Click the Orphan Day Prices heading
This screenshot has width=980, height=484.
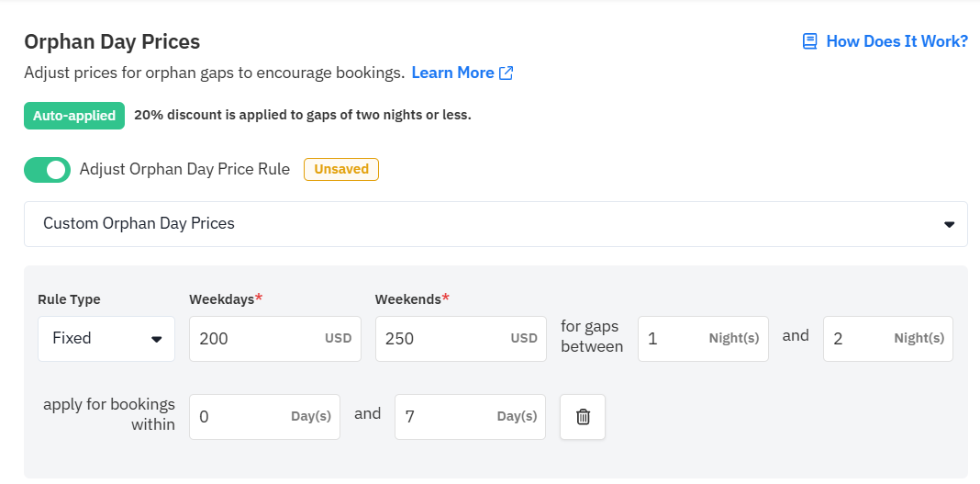pos(112,41)
